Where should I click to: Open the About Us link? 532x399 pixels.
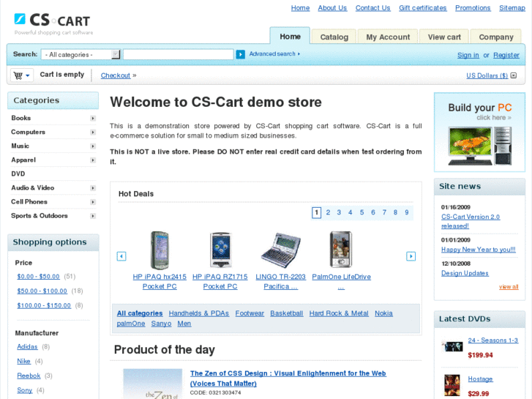coord(332,8)
